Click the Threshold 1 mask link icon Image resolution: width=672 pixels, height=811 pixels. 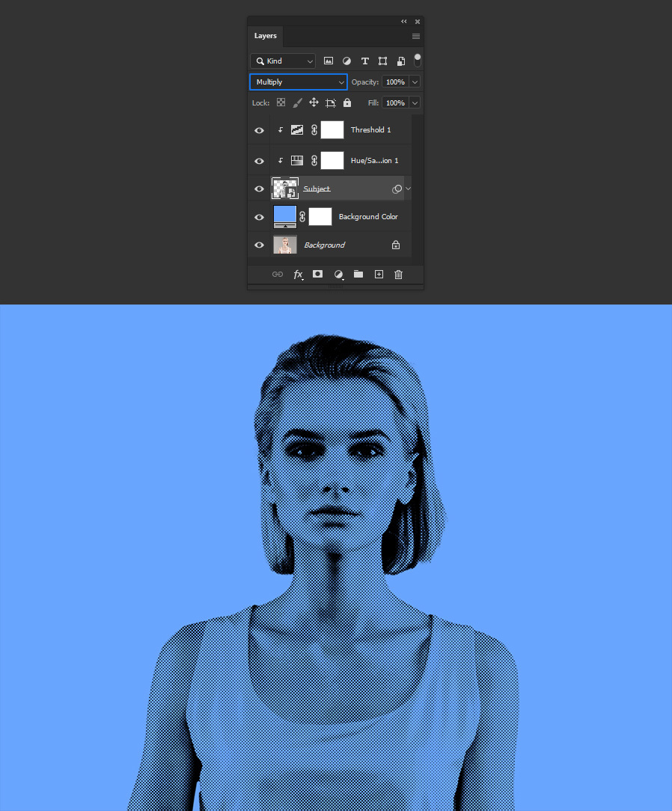314,130
